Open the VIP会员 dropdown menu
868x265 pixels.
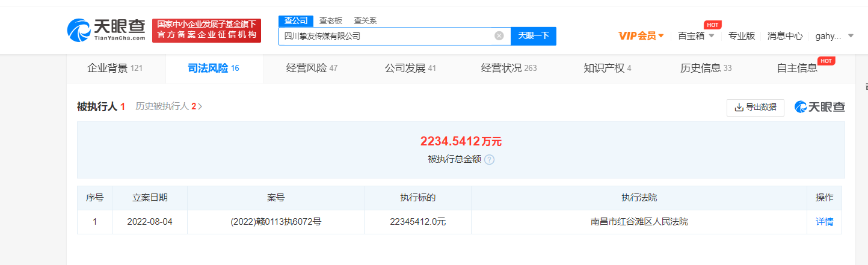point(641,36)
